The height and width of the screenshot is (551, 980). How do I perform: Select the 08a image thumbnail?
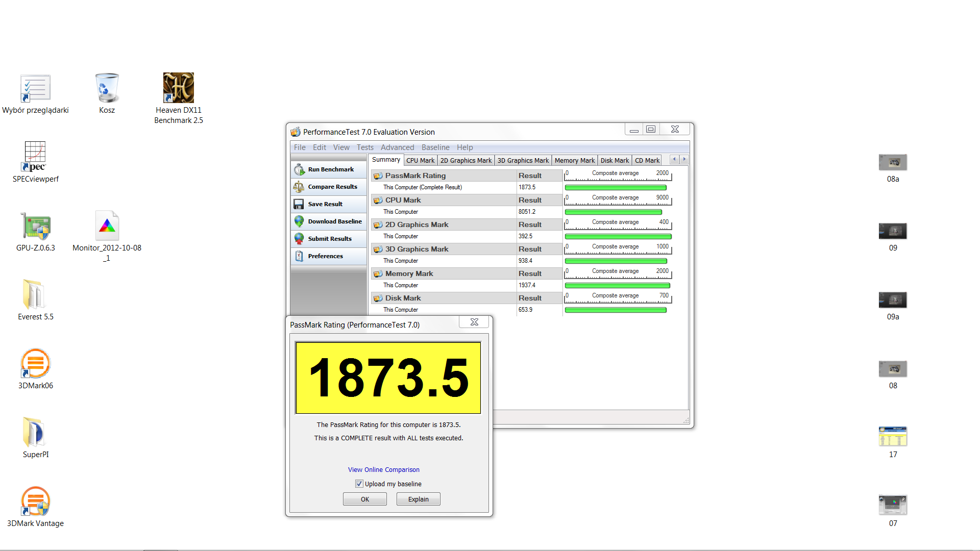[x=893, y=162]
